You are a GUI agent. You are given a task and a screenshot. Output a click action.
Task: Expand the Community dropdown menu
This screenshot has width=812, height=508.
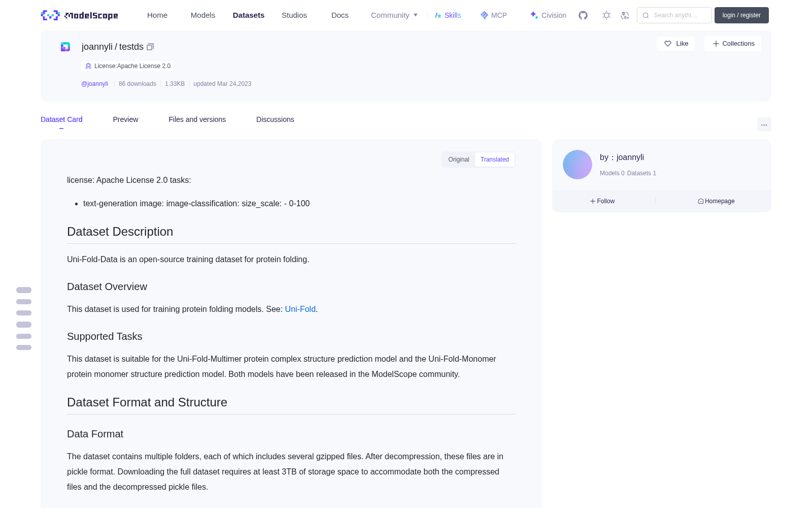coord(394,15)
